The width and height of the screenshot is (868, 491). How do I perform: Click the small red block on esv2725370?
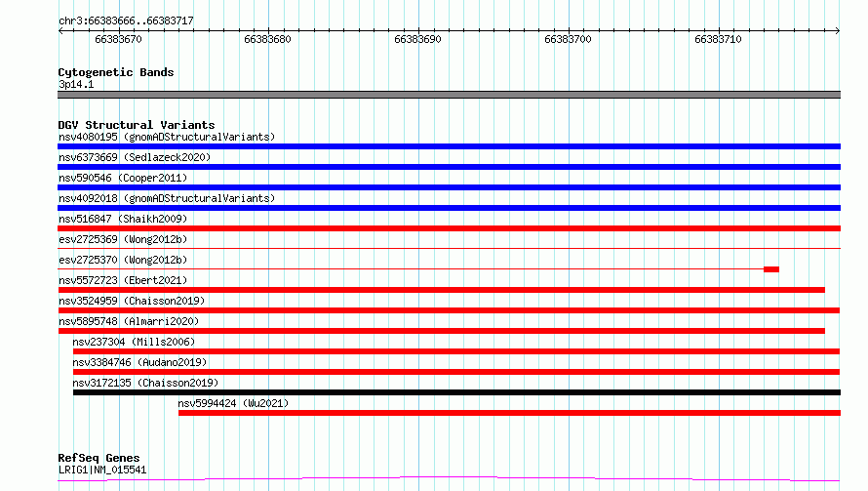771,269
